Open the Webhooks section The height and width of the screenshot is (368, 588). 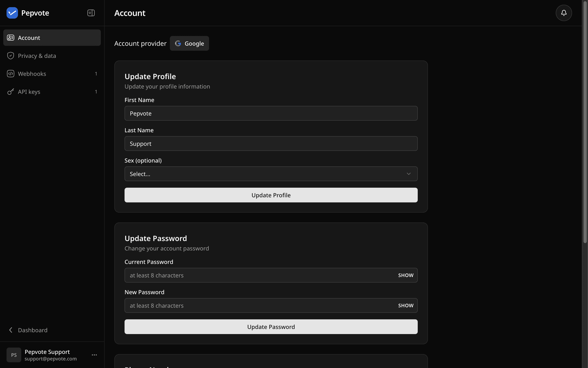(52, 74)
